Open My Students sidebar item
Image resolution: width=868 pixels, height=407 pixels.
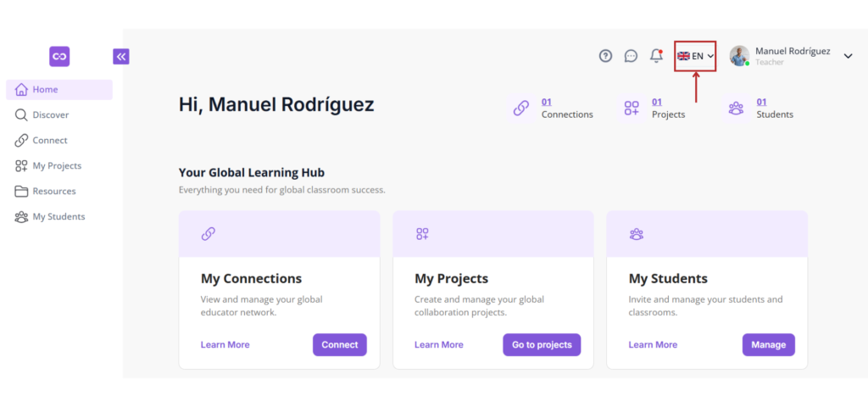click(59, 217)
